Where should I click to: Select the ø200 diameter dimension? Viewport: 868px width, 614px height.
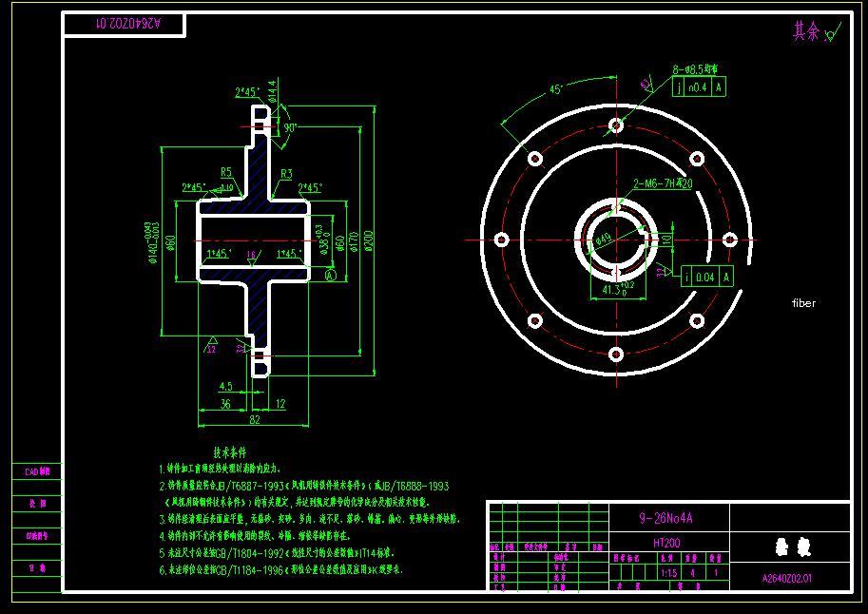point(369,241)
